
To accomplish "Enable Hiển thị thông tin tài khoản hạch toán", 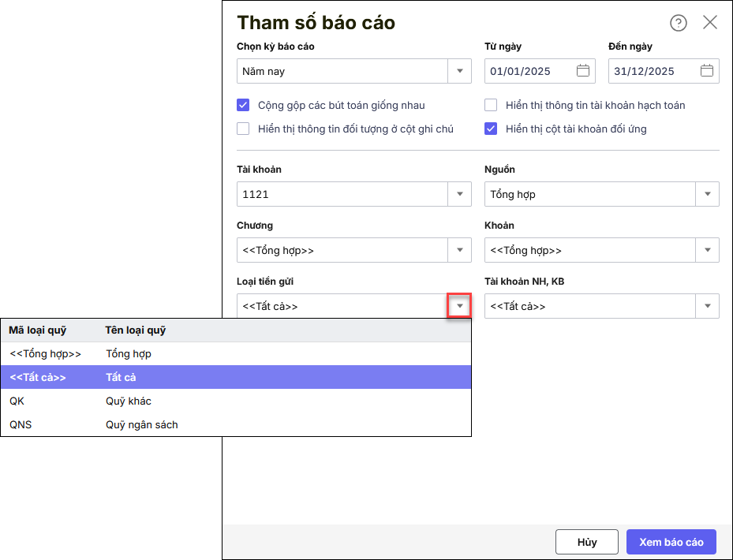I will pos(491,105).
